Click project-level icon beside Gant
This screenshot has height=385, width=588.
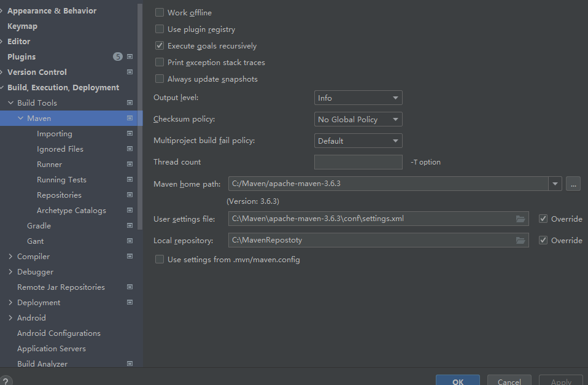pos(130,241)
